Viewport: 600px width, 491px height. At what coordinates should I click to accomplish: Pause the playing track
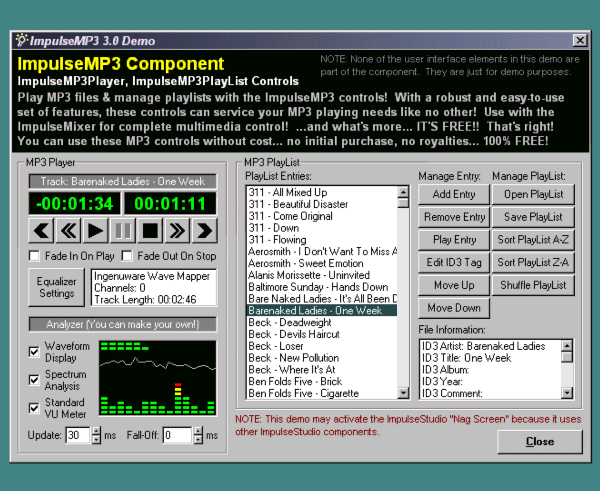(123, 231)
